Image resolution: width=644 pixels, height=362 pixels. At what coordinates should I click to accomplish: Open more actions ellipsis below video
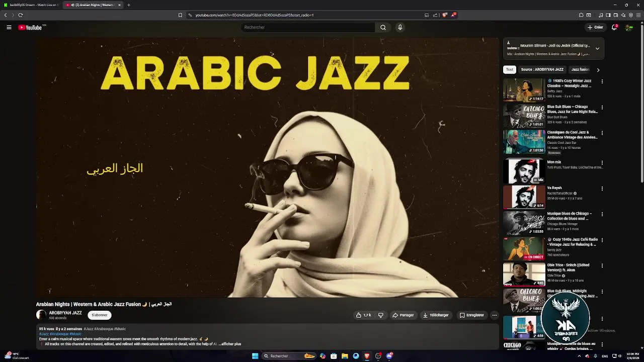tap(495, 315)
